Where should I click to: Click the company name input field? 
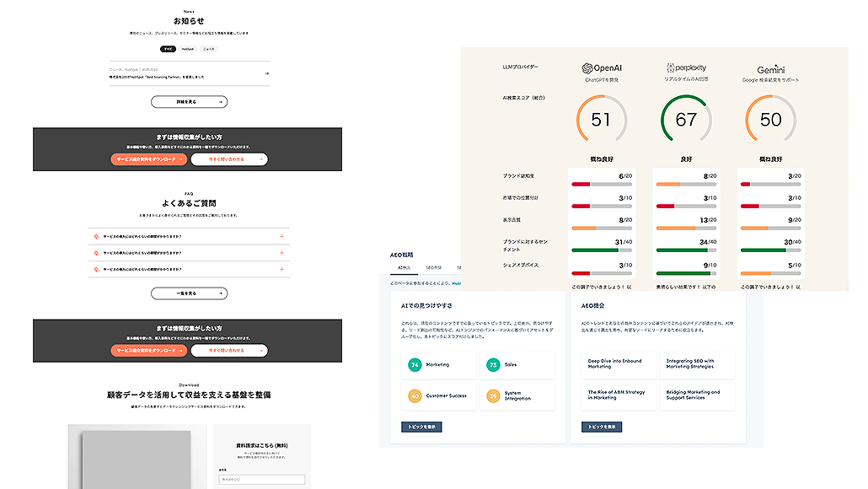click(261, 479)
